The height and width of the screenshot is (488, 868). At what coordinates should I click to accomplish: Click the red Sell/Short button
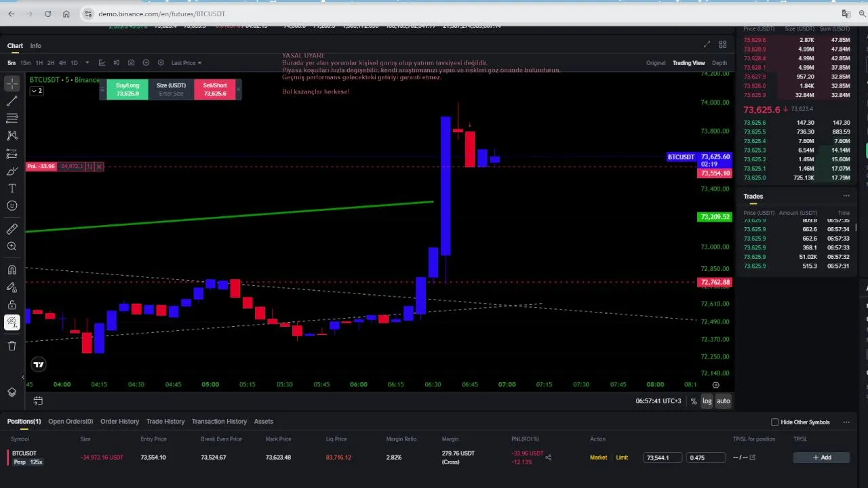click(215, 89)
